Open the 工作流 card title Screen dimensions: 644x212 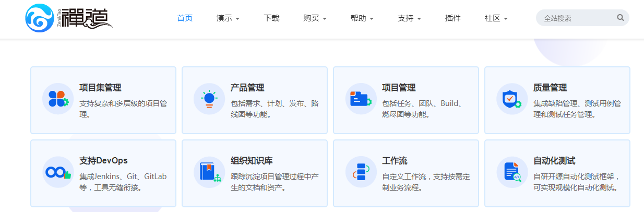(x=395, y=161)
